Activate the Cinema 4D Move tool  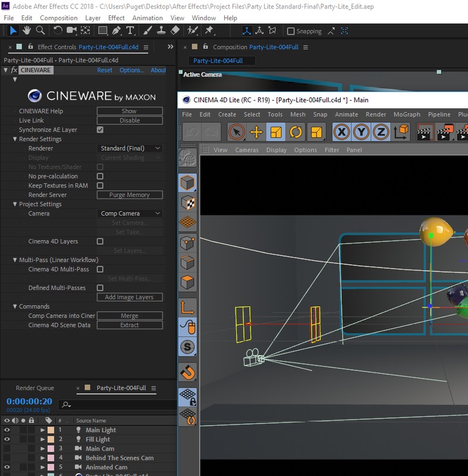(x=256, y=132)
